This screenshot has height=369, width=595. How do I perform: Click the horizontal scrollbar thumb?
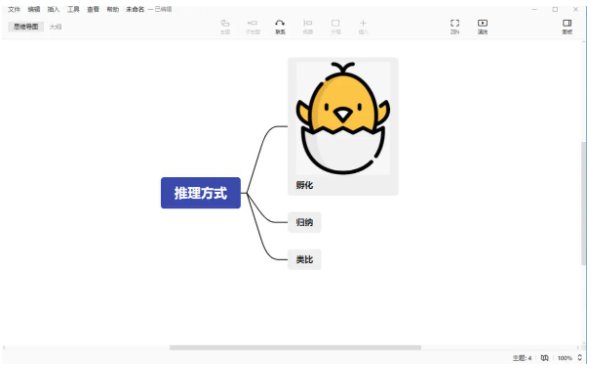(295, 347)
